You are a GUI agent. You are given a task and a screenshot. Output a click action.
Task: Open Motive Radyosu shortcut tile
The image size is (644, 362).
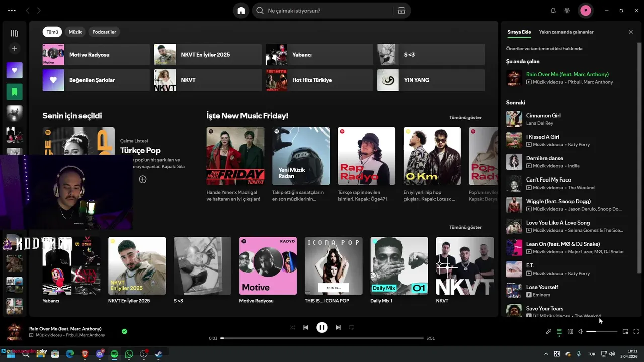pyautogui.click(x=96, y=54)
